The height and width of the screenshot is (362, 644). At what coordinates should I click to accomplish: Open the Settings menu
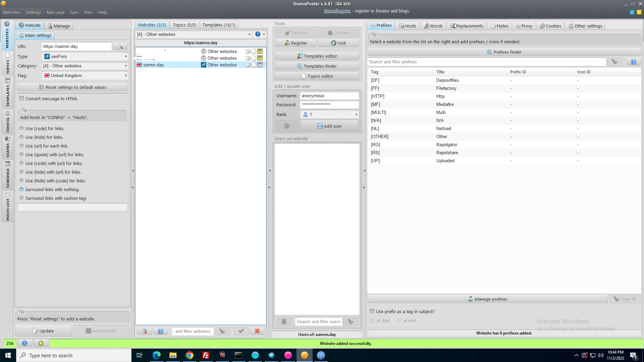click(34, 12)
